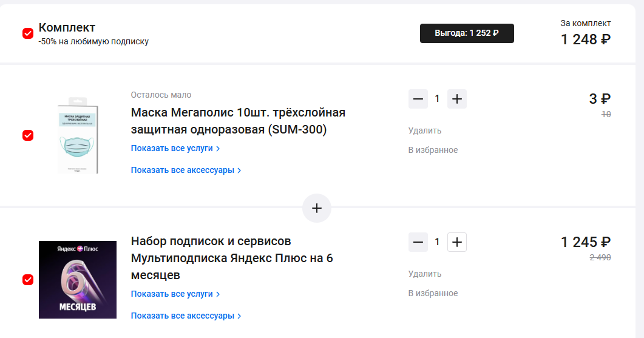Uncheck the Маска Мегаполис item checkbox
This screenshot has height=338, width=644.
coord(28,135)
